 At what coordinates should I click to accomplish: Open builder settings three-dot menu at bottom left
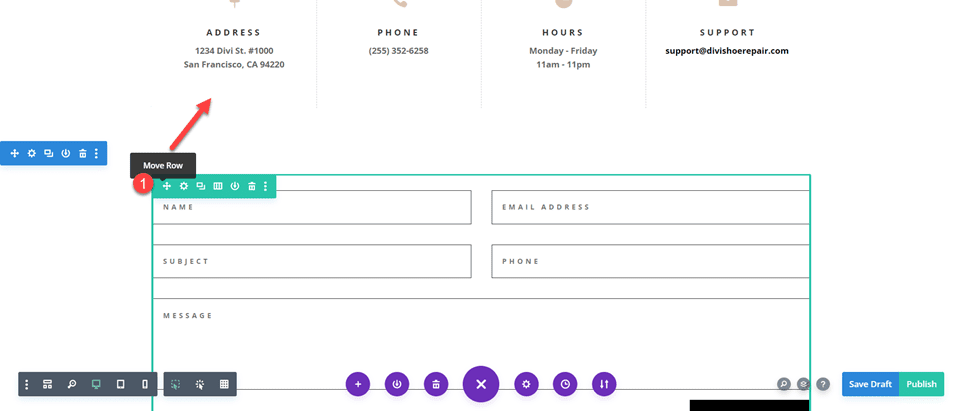pyautogui.click(x=27, y=384)
